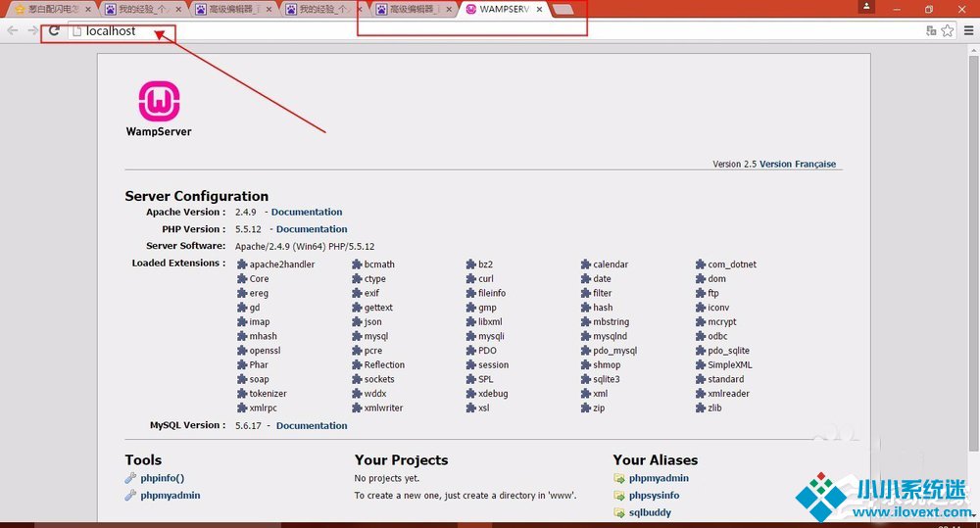Click the puzzle icon beside SimpleXML

701,365
